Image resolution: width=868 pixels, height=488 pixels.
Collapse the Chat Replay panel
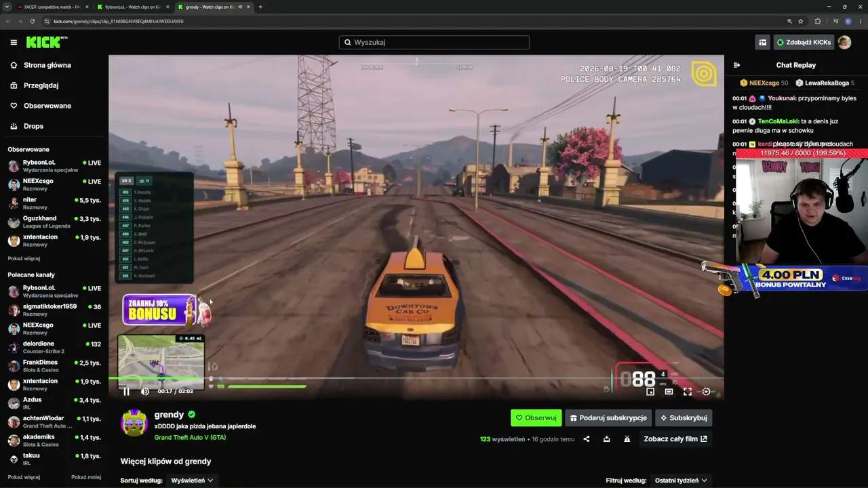[x=737, y=65]
